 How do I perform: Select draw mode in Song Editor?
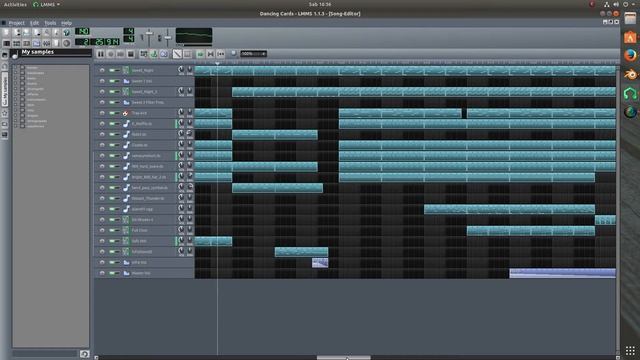tap(177, 54)
